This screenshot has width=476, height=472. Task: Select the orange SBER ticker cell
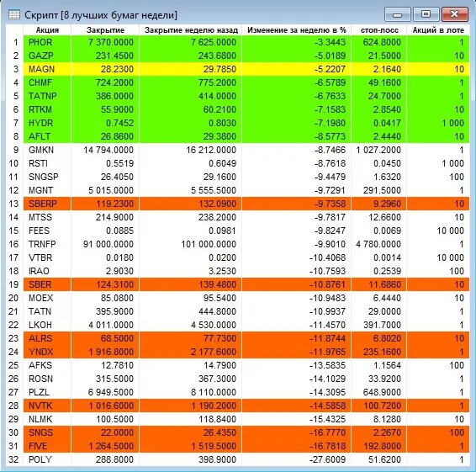[x=47, y=284]
